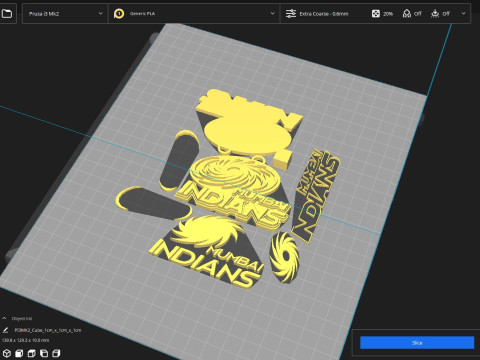The width and height of the screenshot is (480, 360).
Task: Click the model dimensions text in mm
Action: pos(25,340)
